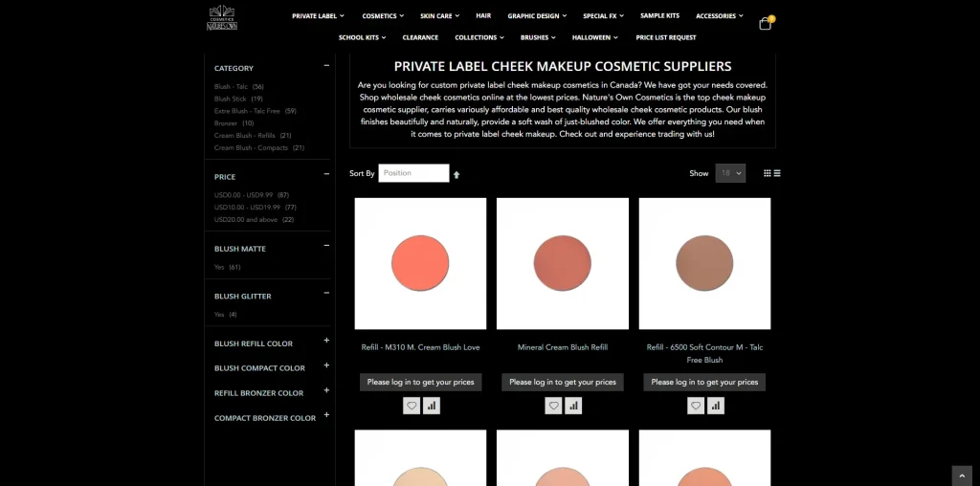Expand Blush Compact Color filter
This screenshot has width=980, height=486.
point(326,365)
